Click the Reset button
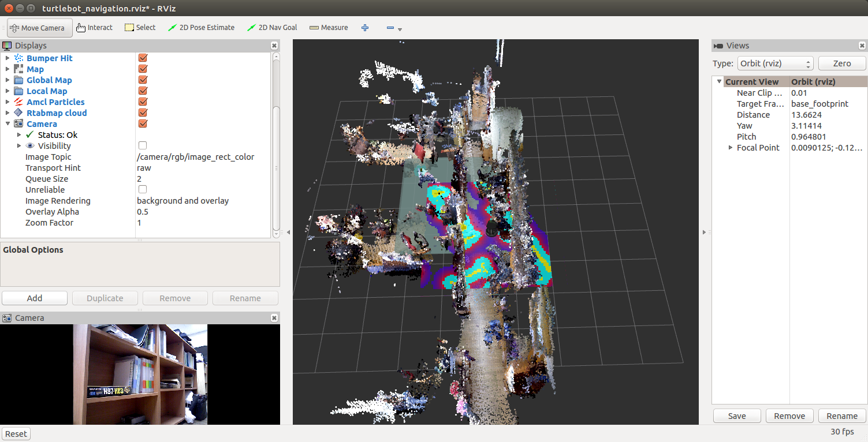 point(16,434)
